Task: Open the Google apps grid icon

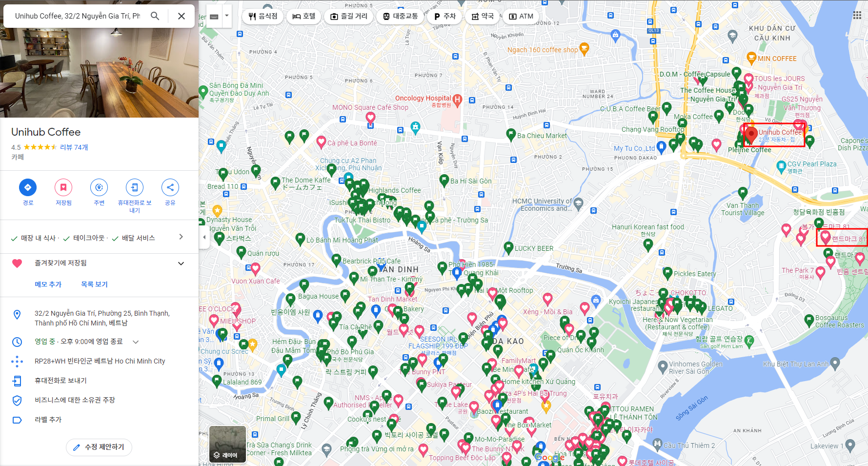Action: coord(857,16)
